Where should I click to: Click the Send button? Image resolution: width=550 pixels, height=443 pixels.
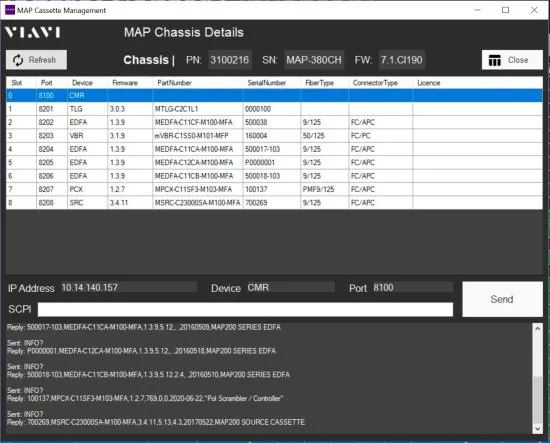point(502,299)
